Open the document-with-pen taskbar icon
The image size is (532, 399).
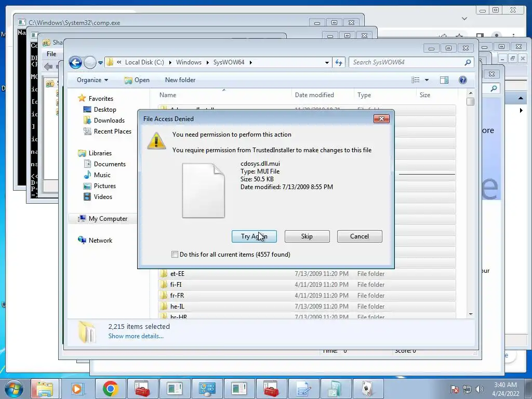pyautogui.click(x=303, y=389)
